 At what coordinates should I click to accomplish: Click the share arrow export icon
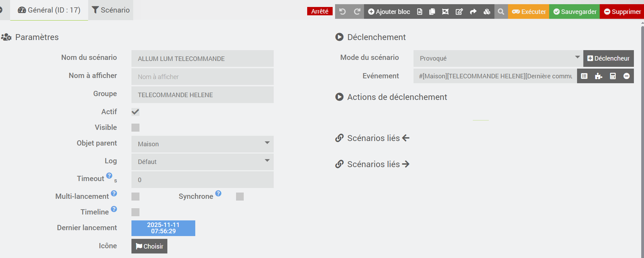pyautogui.click(x=473, y=11)
